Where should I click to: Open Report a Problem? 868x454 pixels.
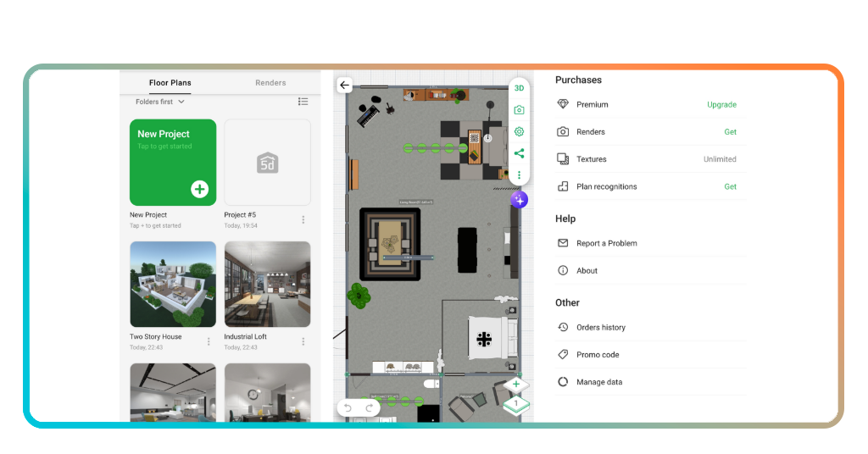click(x=650, y=243)
